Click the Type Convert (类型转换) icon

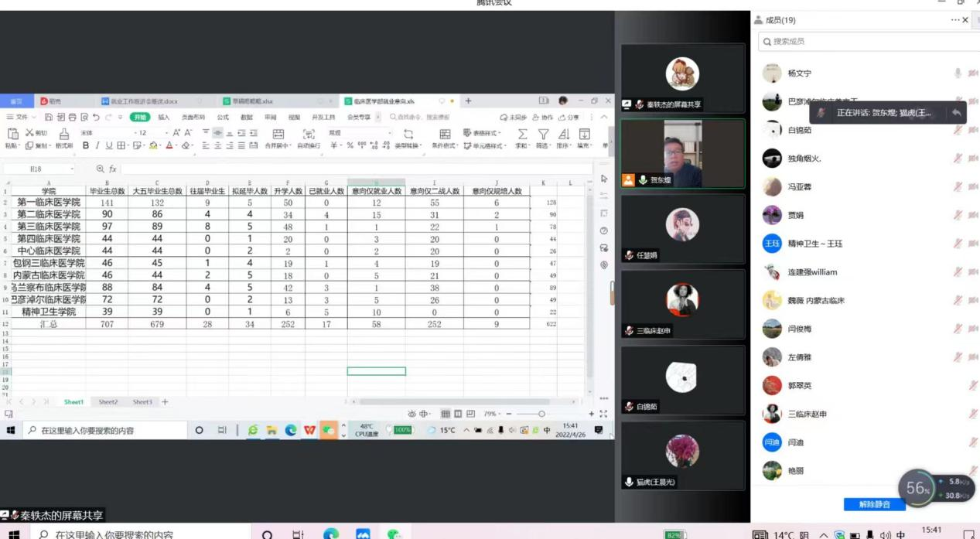tap(408, 134)
